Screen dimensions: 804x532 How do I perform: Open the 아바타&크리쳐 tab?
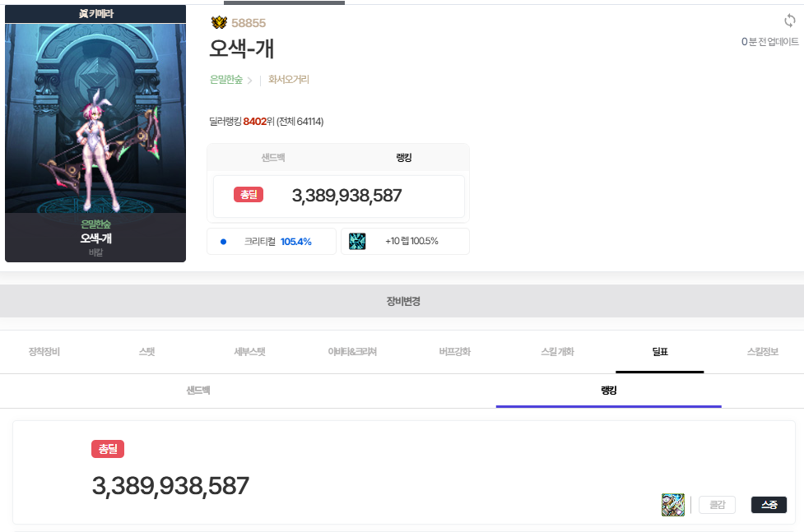point(352,352)
